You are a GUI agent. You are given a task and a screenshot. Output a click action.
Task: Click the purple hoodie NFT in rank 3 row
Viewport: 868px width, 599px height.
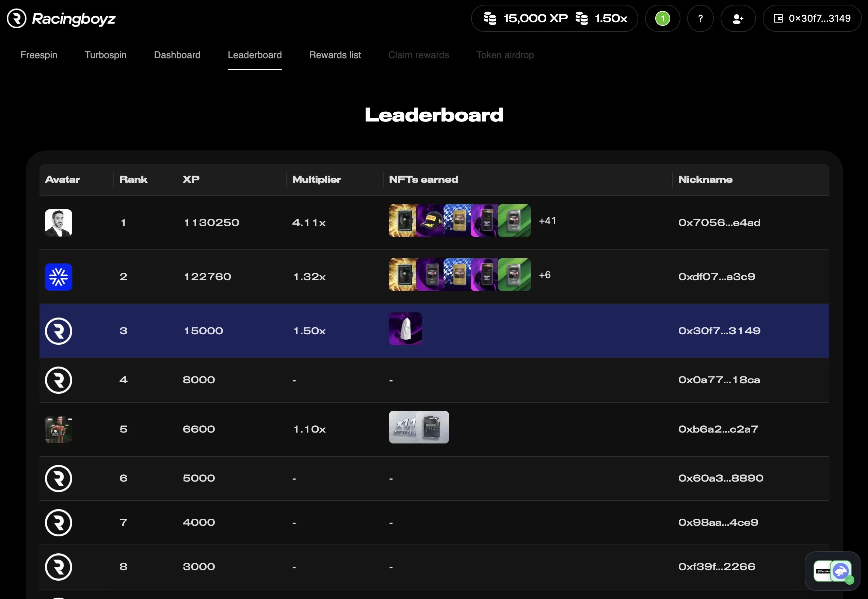click(405, 329)
